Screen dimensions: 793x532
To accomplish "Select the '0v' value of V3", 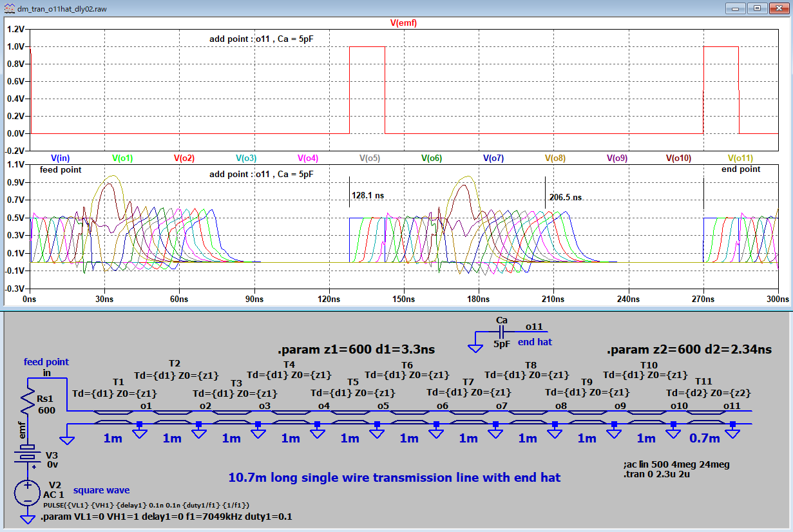I will (52, 464).
